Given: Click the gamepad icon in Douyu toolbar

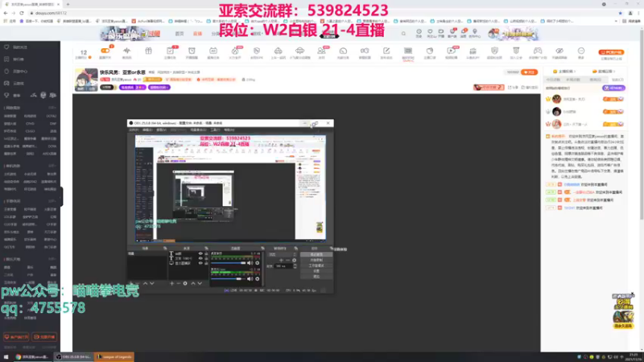Looking at the screenshot, I should [538, 51].
